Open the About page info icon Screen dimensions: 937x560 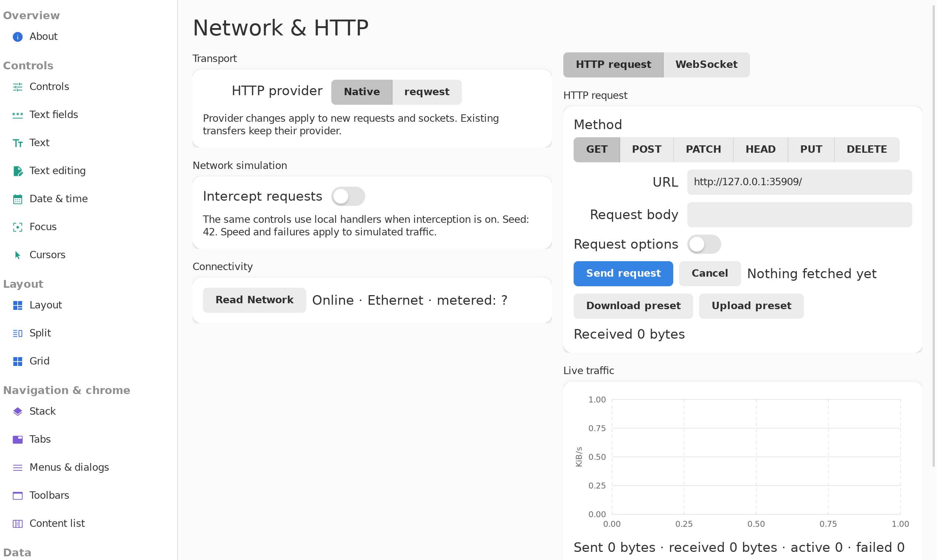(18, 37)
